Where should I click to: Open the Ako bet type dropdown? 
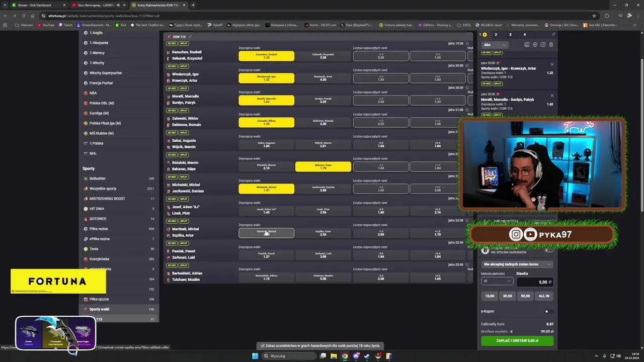click(494, 45)
